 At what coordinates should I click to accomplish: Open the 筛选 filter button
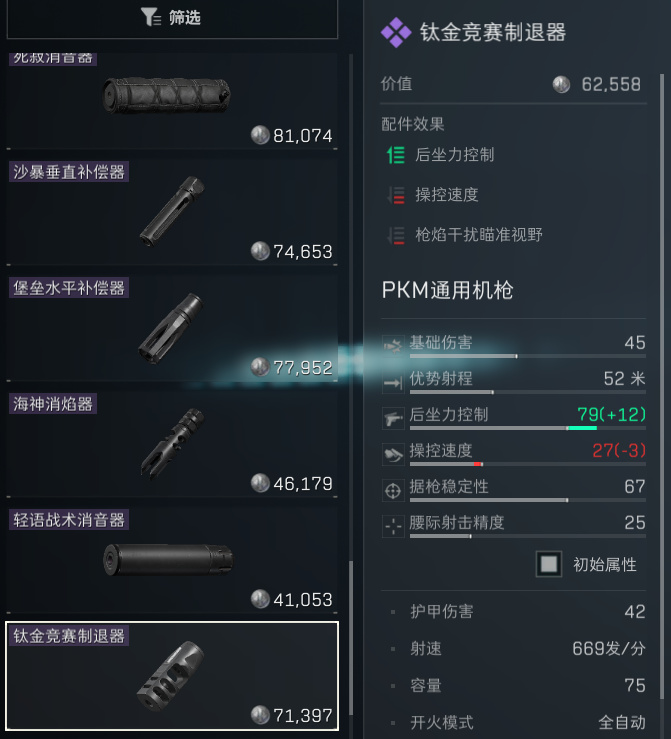pos(172,18)
